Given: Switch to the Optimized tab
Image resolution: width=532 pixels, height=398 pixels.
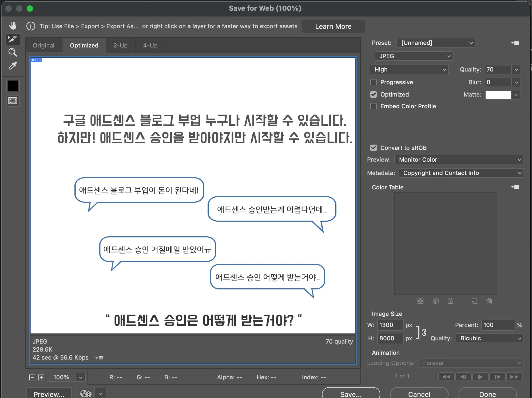Looking at the screenshot, I should point(84,45).
